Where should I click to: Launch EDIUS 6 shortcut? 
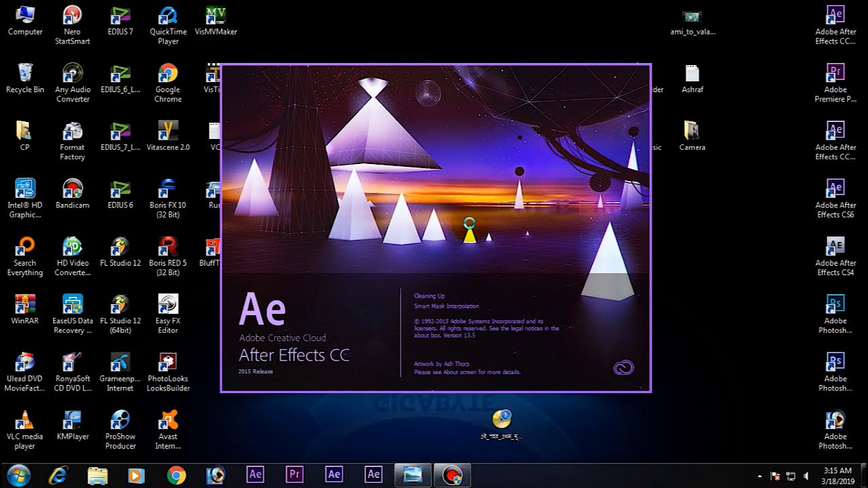[121, 195]
